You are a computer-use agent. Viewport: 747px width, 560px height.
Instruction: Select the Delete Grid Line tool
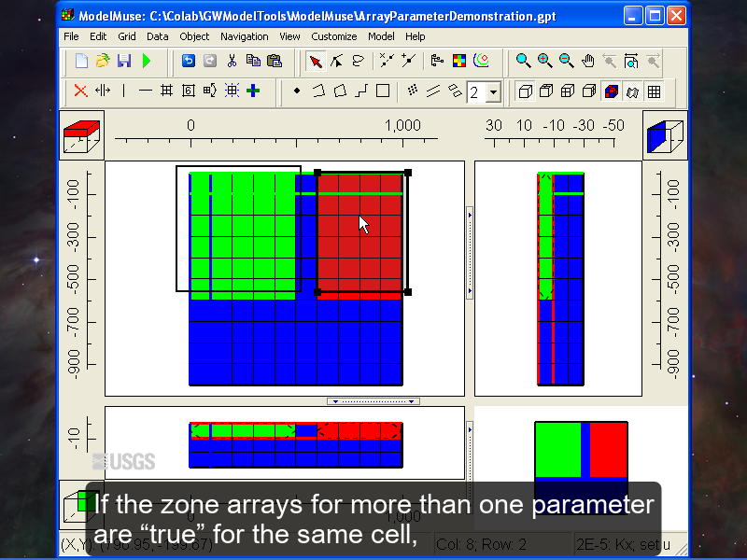82,91
